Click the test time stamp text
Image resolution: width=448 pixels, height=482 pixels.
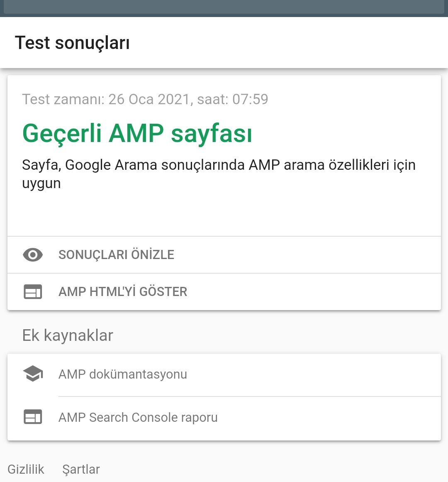(145, 99)
